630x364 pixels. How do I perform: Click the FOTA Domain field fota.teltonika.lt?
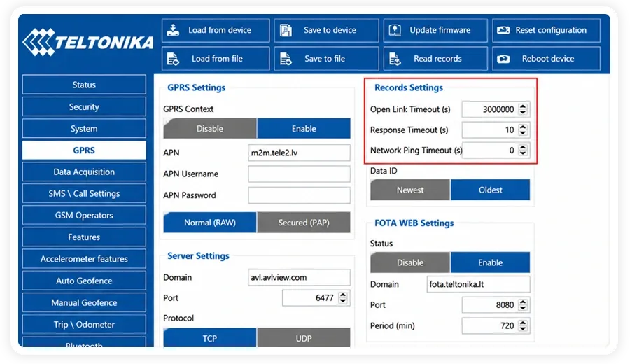(478, 284)
